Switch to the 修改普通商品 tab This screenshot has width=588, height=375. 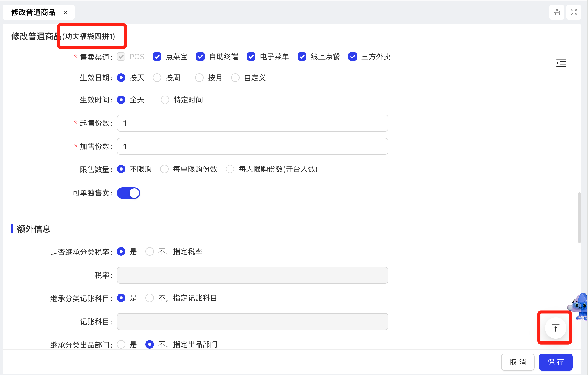[x=33, y=12]
